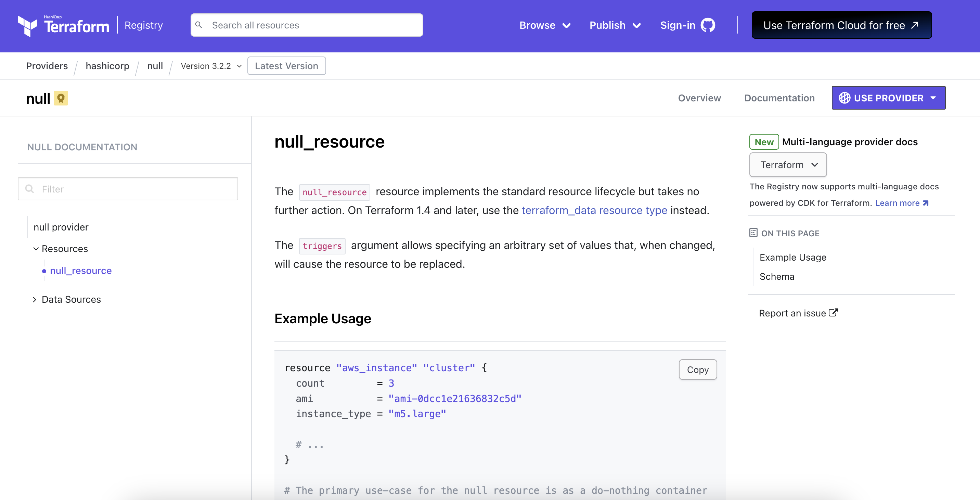Open the Browse dropdown menu
Viewport: 980px width, 500px height.
tap(544, 26)
